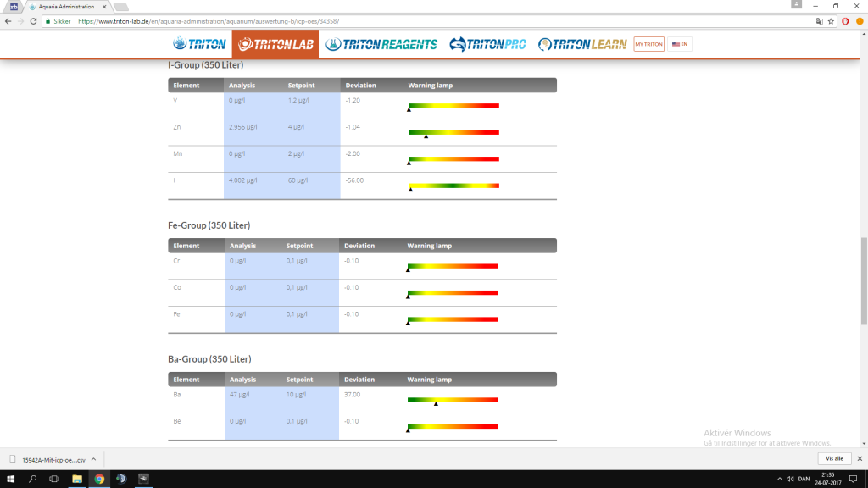The width and height of the screenshot is (868, 488).
Task: Click the 'Vis alle' downloads button
Action: pyautogui.click(x=833, y=458)
